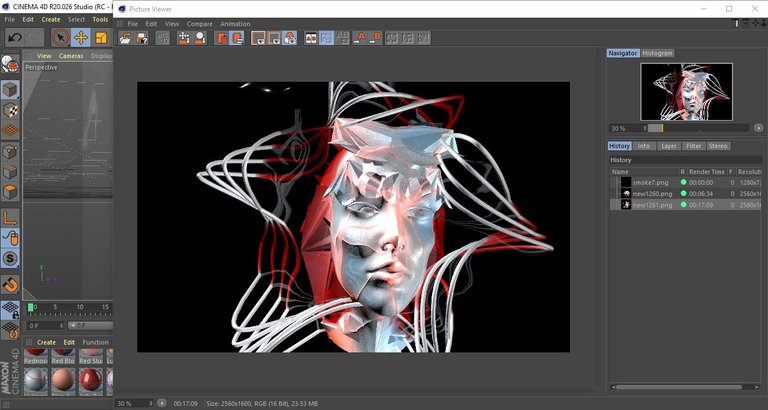Select Edges mode icon in Cinema 4D

(x=10, y=172)
